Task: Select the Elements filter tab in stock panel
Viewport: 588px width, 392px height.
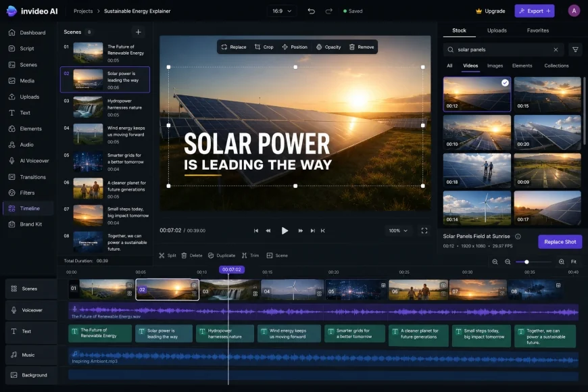Action: point(522,66)
